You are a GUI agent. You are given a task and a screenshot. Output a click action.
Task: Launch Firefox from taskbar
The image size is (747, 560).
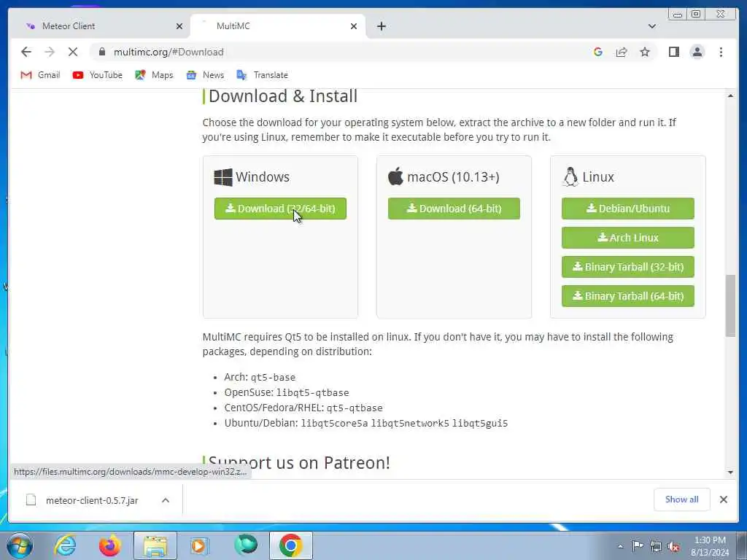[x=109, y=545]
